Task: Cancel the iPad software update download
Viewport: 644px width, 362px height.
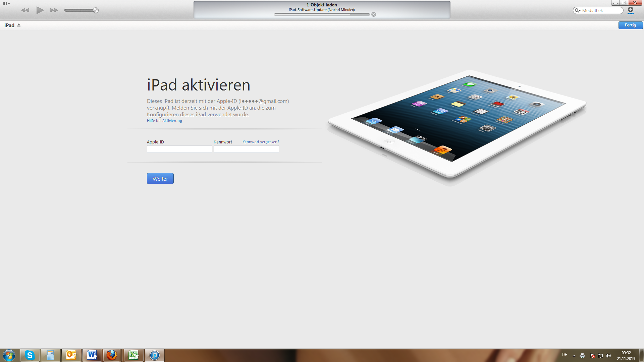Action: tap(374, 14)
